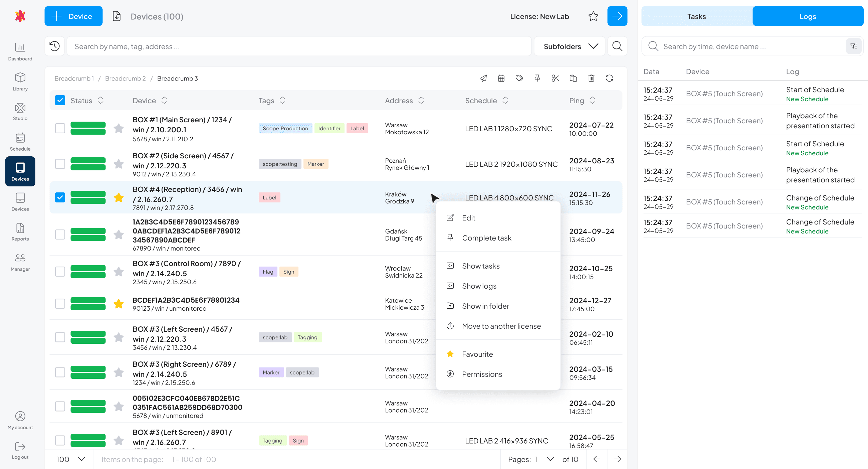Expand the Subfolders dropdown
The image size is (868, 469).
(570, 46)
